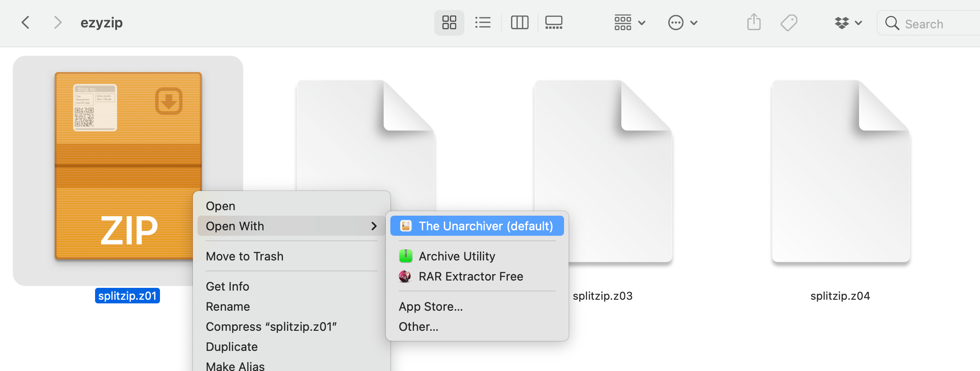Open the action ellipsis menu
Screen dimensions: 980x371
click(x=682, y=22)
